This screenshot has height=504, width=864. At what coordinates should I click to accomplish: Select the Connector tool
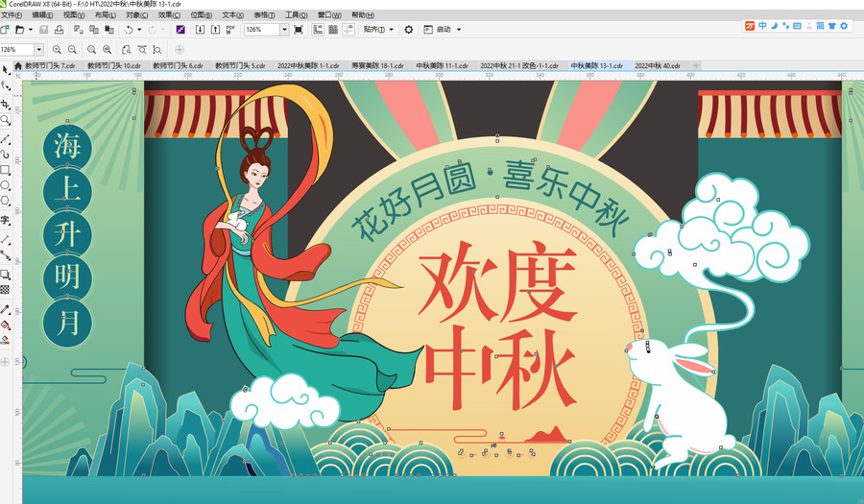tap(5, 255)
